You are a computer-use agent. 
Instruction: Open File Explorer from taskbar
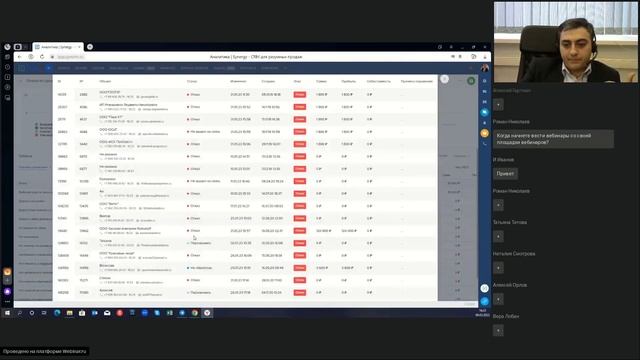(x=70, y=313)
